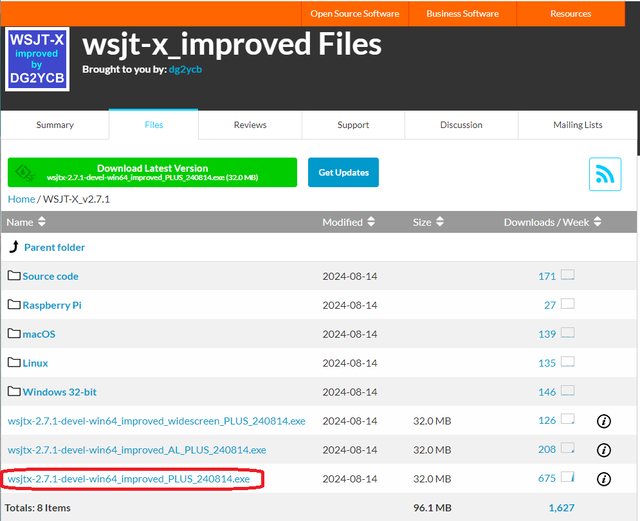The height and width of the screenshot is (521, 640).
Task: Open the Raspberry Pi folder link
Action: tap(52, 305)
